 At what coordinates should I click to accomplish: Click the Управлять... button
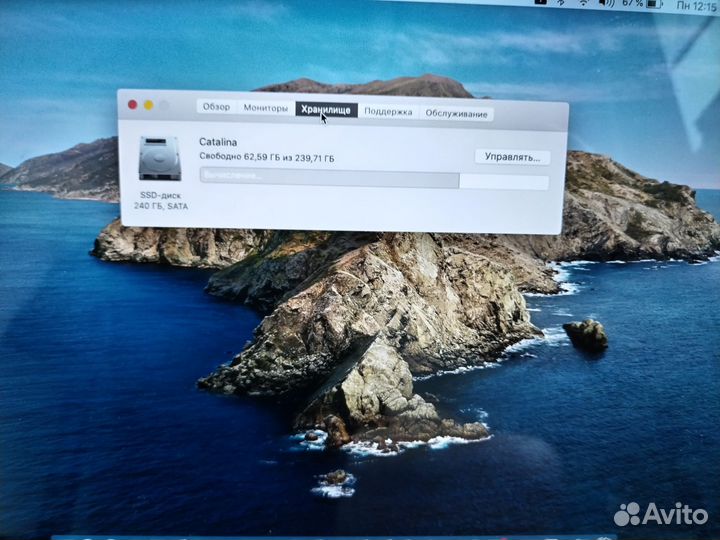tap(512, 158)
